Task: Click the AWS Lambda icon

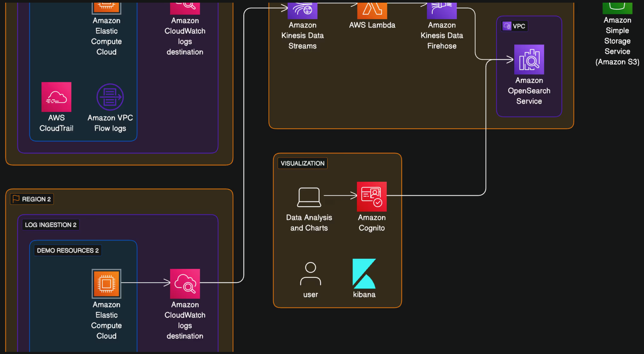Action: [372, 11]
